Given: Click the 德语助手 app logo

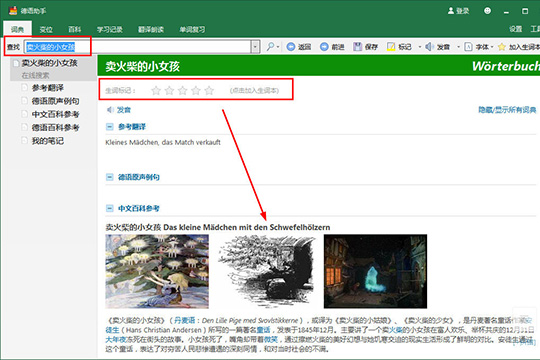Looking at the screenshot, I should pos(13,10).
